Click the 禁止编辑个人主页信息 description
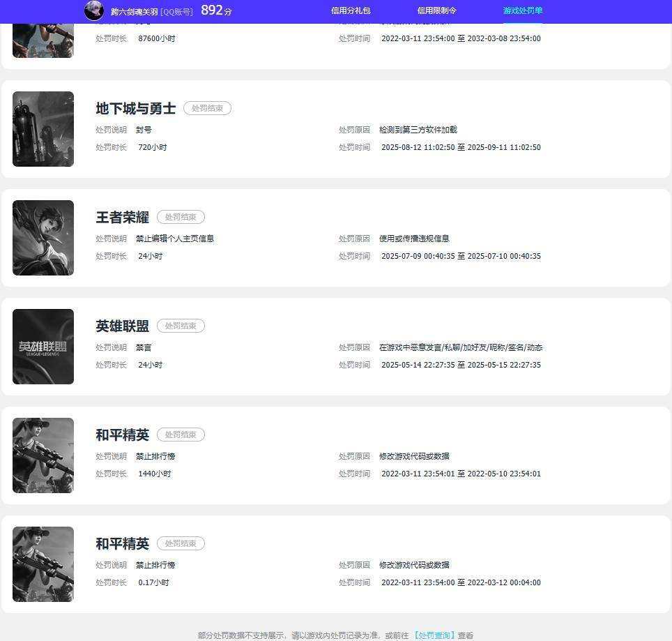This screenshot has width=672, height=641. tap(175, 239)
